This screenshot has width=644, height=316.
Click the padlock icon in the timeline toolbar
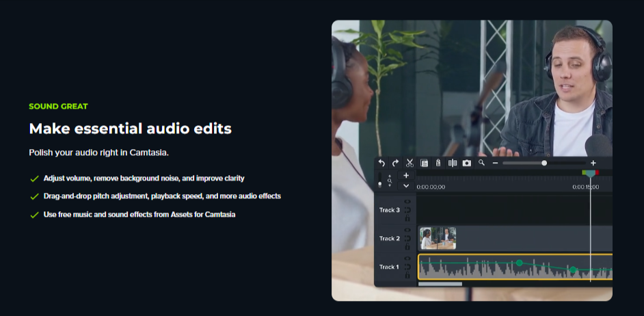[x=438, y=163]
